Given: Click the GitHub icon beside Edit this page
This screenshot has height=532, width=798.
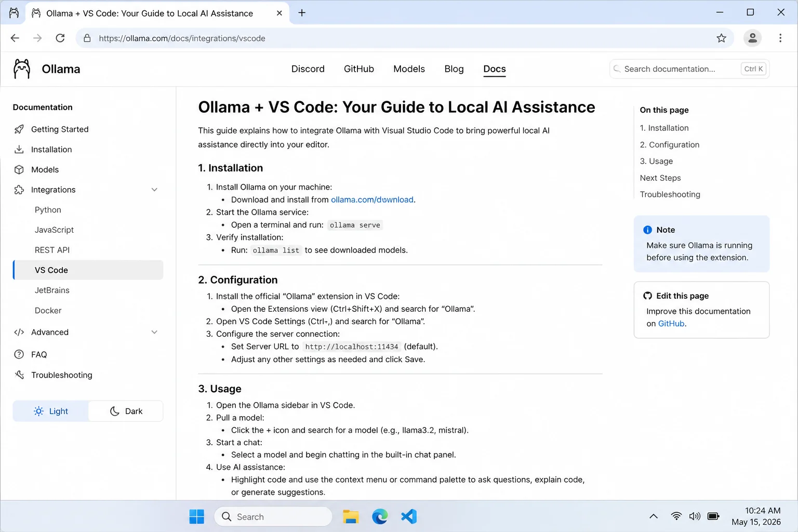Looking at the screenshot, I should pos(647,296).
